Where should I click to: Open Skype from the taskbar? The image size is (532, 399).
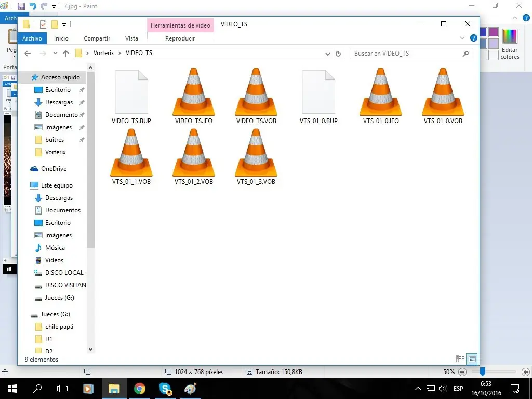[x=165, y=389]
